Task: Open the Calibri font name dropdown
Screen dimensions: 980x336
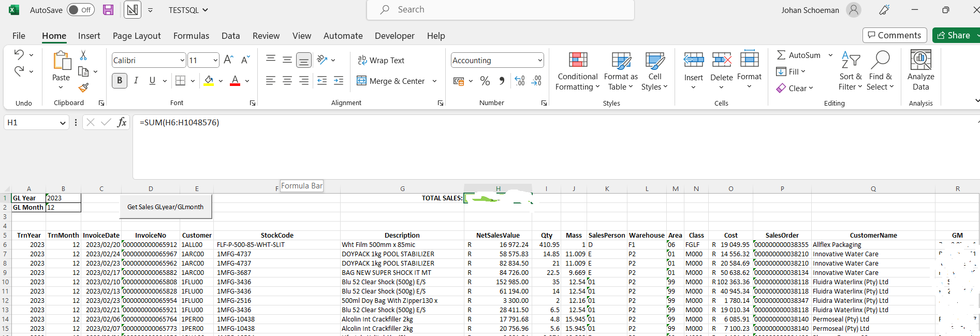Action: click(182, 61)
